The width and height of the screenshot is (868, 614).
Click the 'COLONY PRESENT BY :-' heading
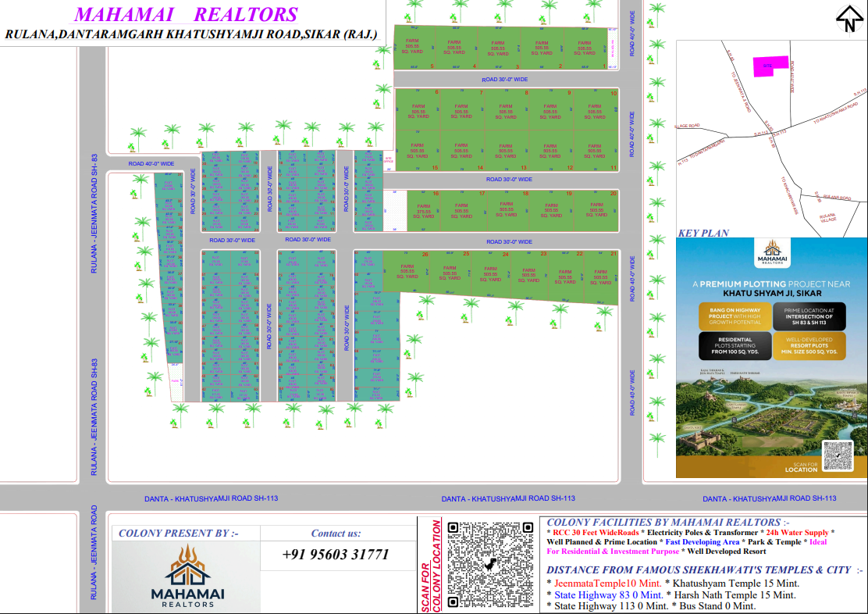(178, 534)
